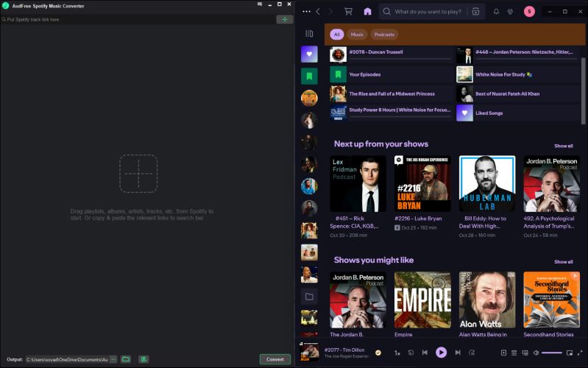This screenshot has width=588, height=368.
Task: Click the 'What do you want to play?' search box
Action: [x=428, y=12]
